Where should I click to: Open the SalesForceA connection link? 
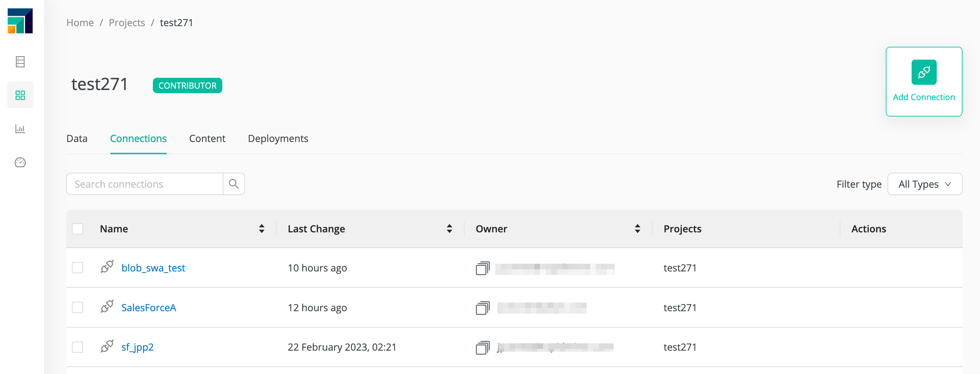click(148, 307)
